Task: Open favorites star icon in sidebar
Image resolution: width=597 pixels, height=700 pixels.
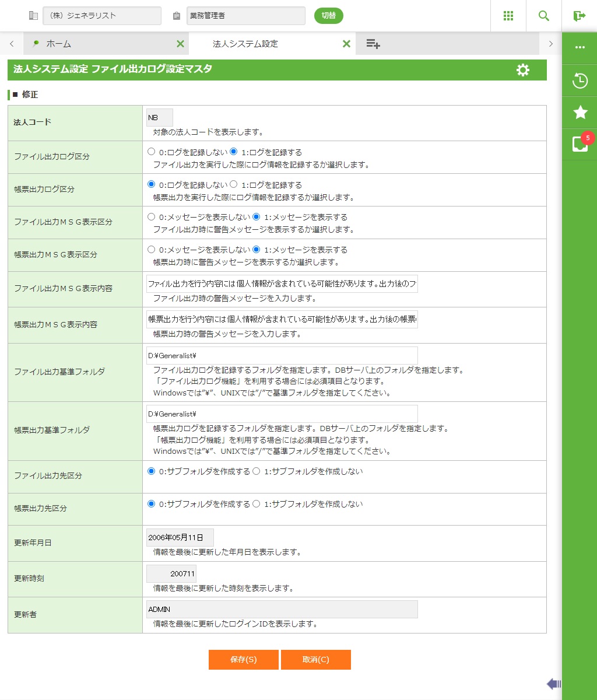Action: 580,112
